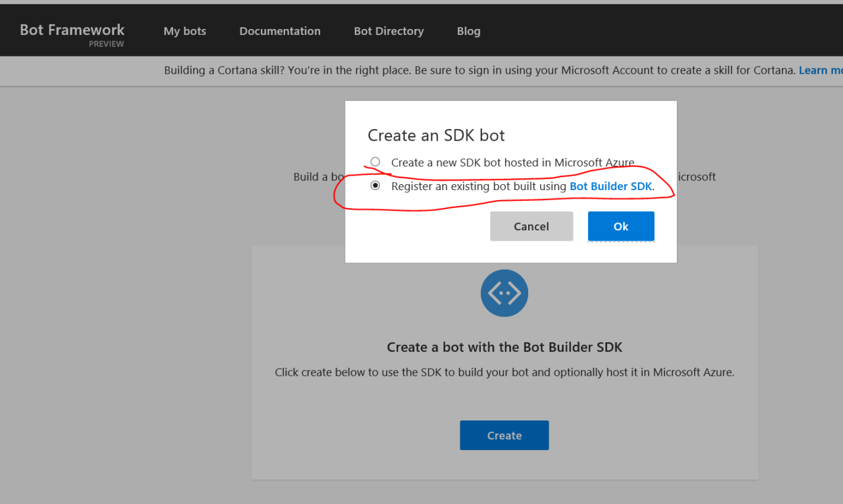Open the Bot Builder SDK link

[x=610, y=186]
